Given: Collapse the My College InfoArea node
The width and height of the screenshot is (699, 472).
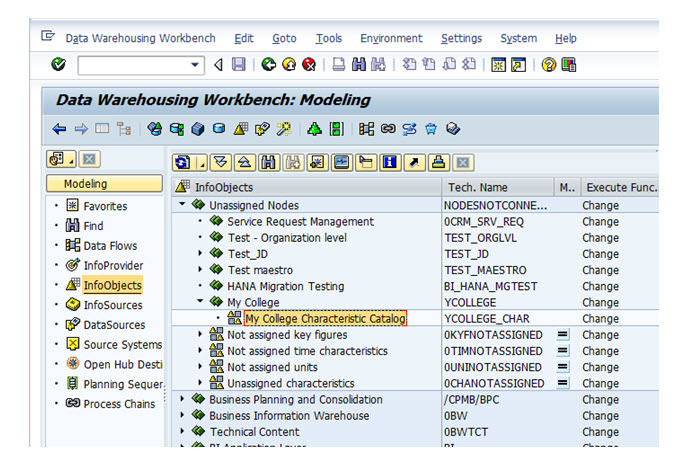Looking at the screenshot, I should pos(201,302).
